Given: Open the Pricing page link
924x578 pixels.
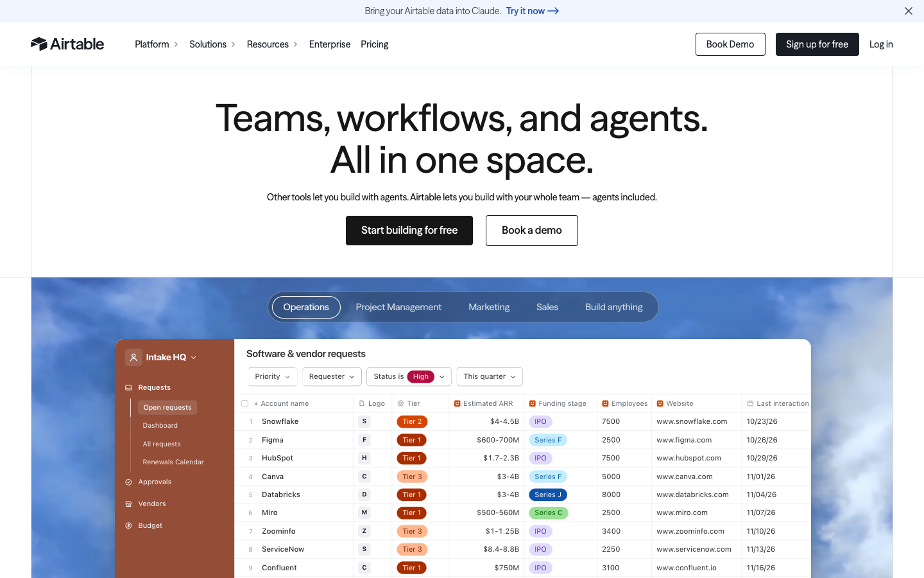Looking at the screenshot, I should click(x=375, y=44).
